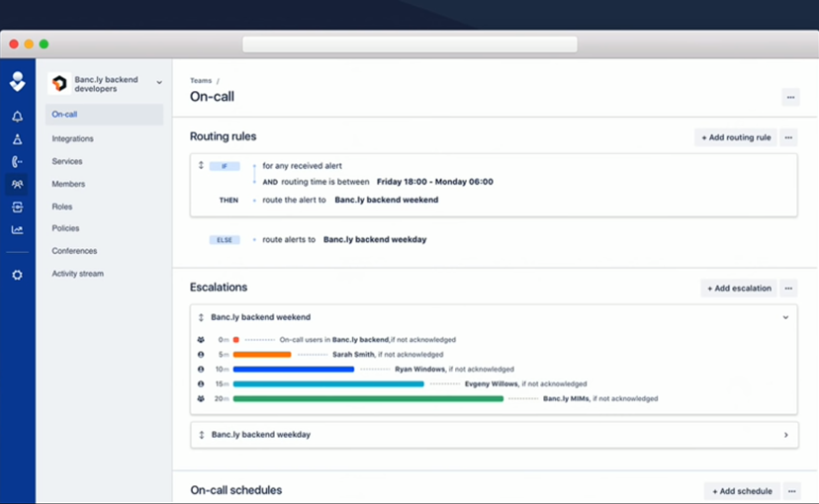Viewport: 819px width, 504px height.
Task: Click Add escalation button
Action: point(739,288)
